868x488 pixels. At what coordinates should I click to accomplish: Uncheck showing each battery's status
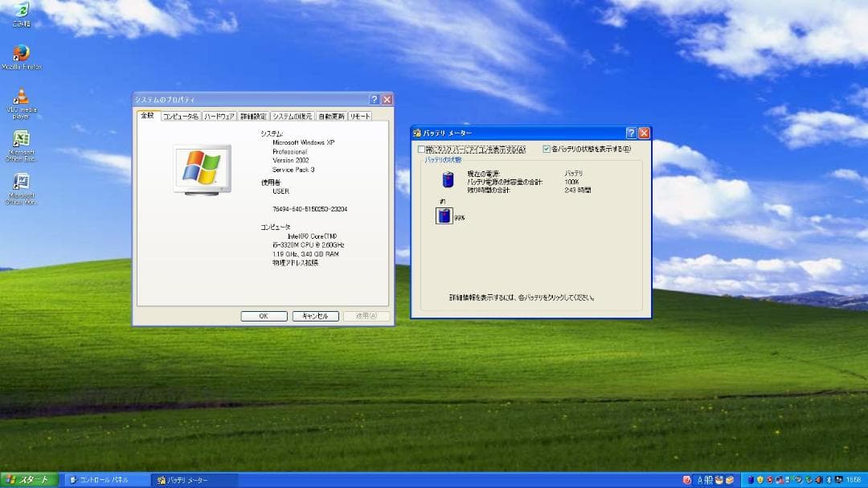click(x=546, y=148)
